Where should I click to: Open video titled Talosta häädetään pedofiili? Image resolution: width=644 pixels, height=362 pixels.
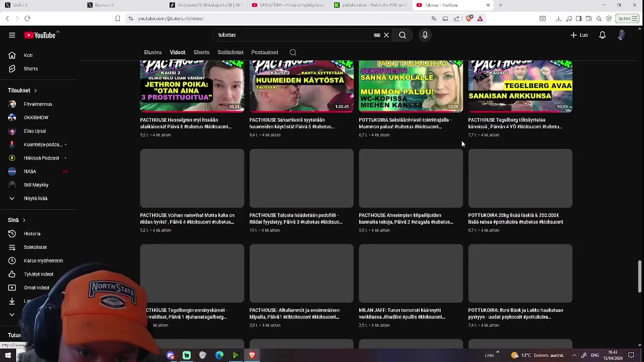coord(296,219)
